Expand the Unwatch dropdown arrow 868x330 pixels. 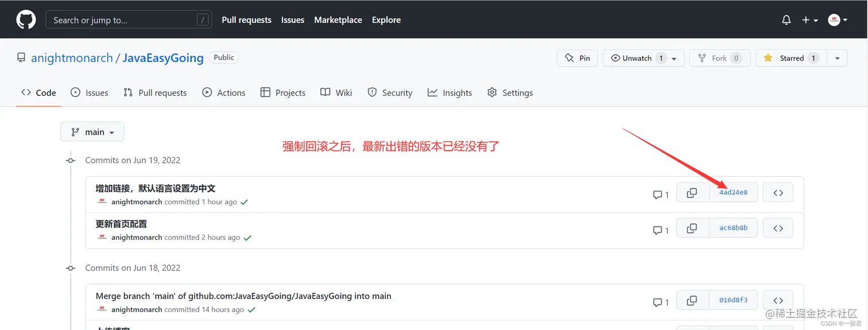[x=674, y=59]
